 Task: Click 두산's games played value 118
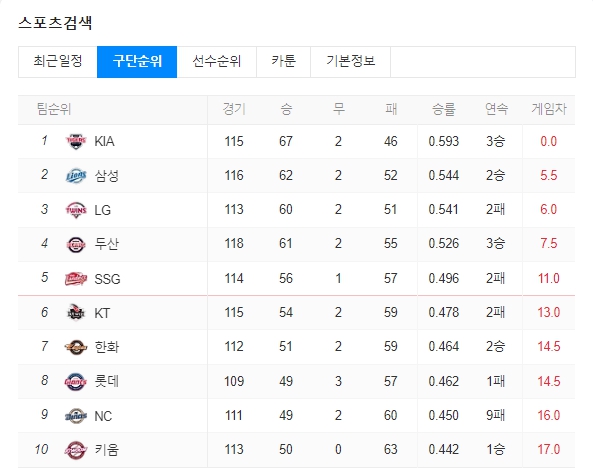pyautogui.click(x=234, y=244)
